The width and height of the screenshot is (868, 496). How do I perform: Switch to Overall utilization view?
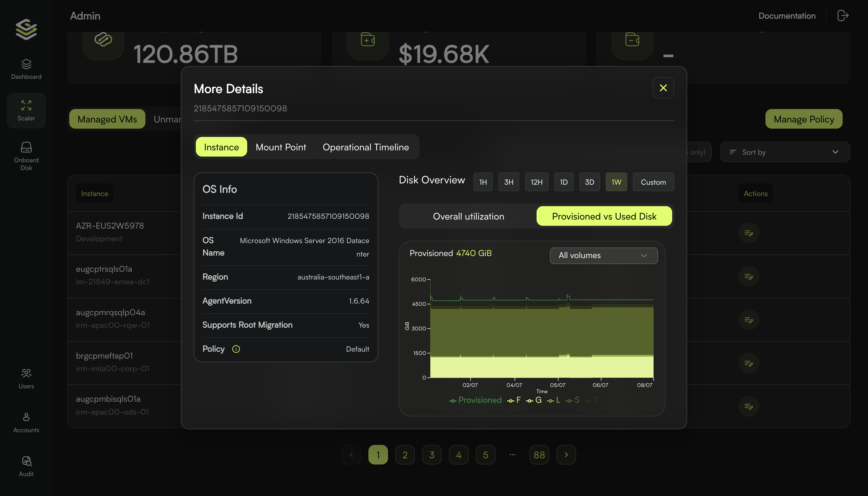pos(468,216)
